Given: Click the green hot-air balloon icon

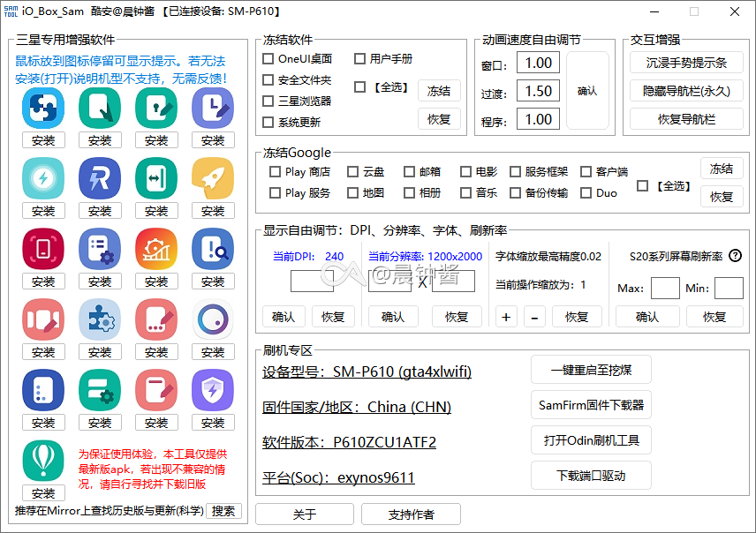Looking at the screenshot, I should tap(43, 461).
